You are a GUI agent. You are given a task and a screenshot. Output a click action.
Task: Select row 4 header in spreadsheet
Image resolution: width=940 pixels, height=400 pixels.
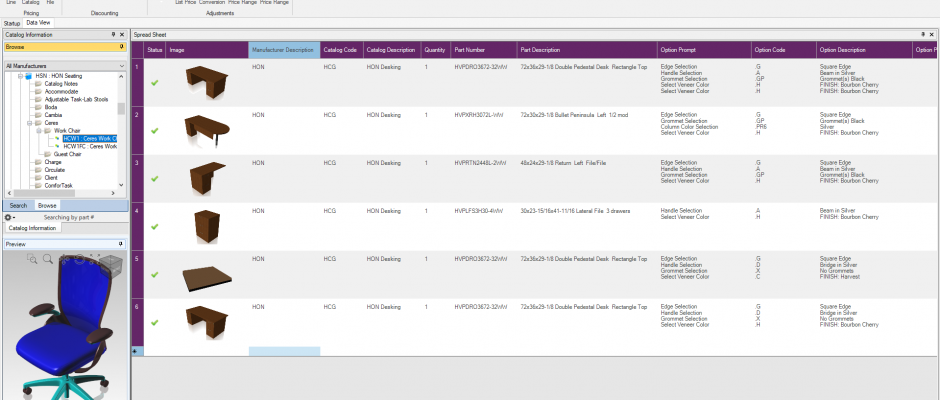(x=137, y=226)
